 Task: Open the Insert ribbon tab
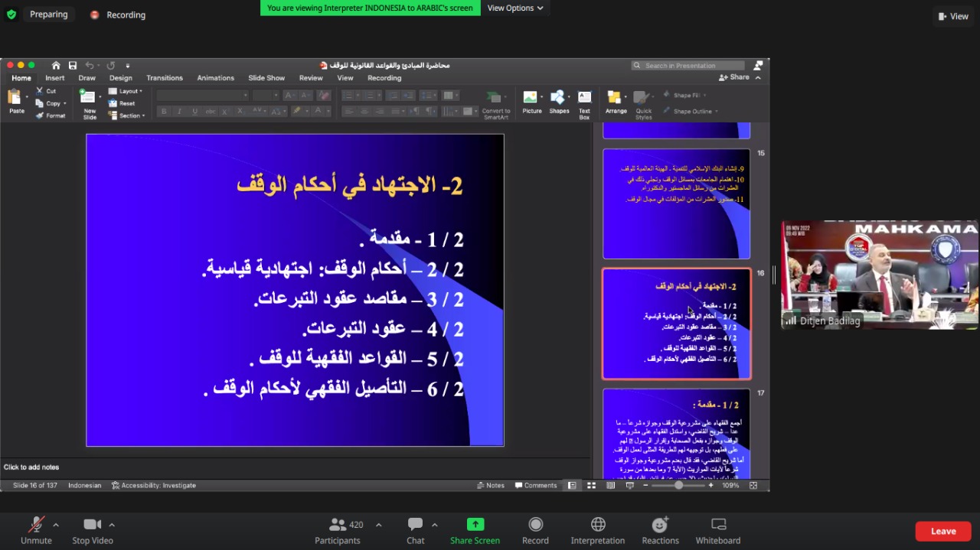point(55,78)
